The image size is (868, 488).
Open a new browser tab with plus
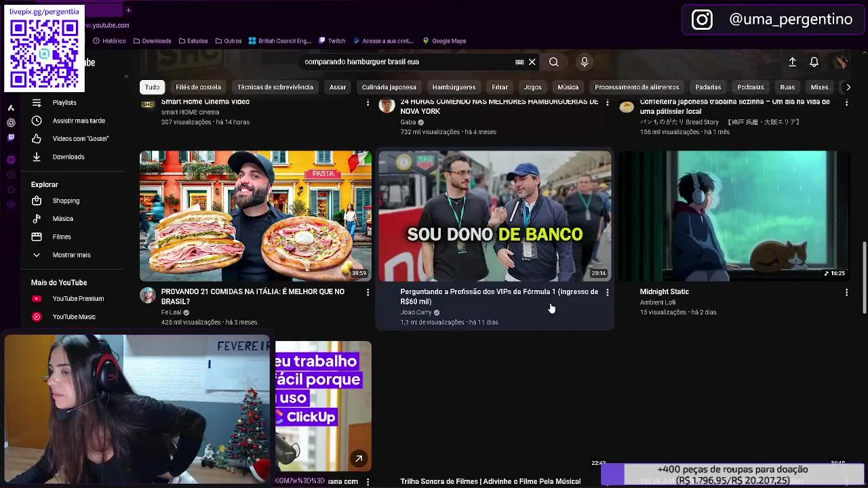point(128,10)
